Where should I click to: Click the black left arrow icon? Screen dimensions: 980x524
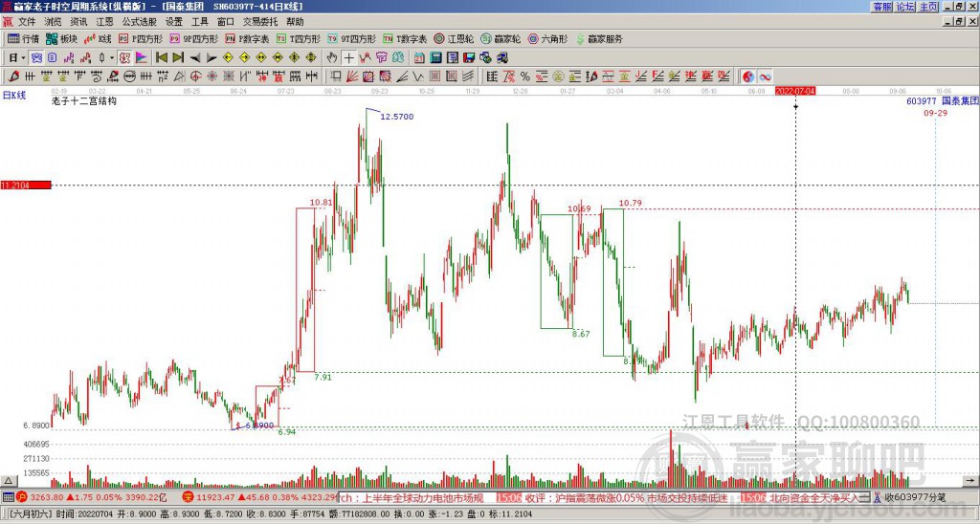point(195,57)
